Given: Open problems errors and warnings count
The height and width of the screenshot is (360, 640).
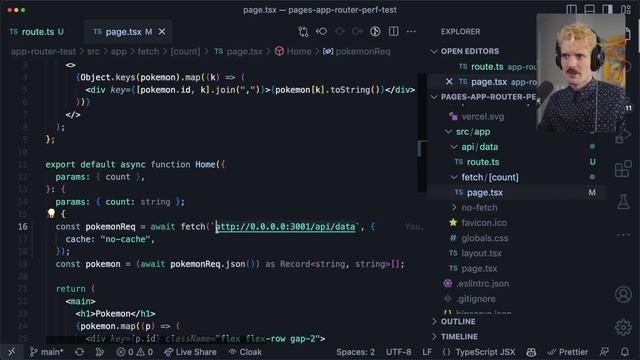Looking at the screenshot, I should [x=135, y=352].
